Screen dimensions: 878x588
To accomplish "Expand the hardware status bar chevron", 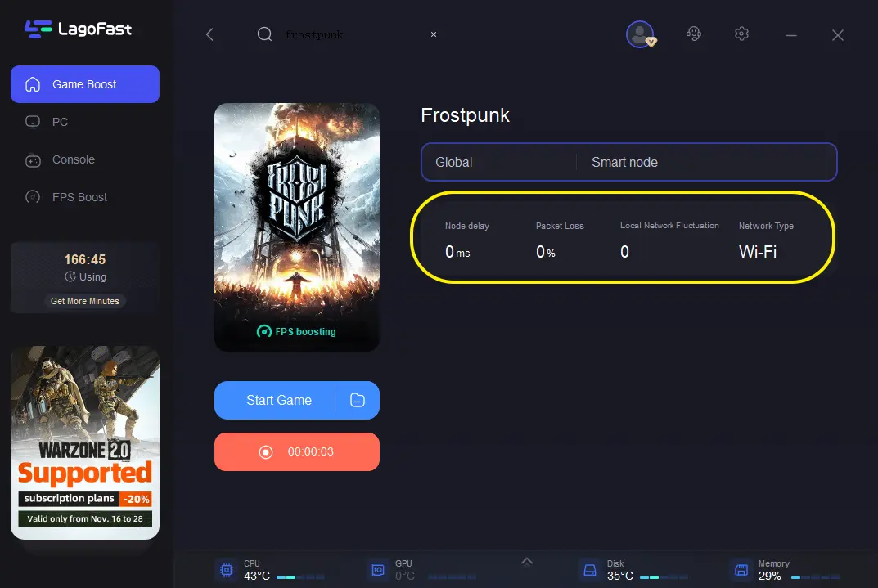I will (x=527, y=563).
